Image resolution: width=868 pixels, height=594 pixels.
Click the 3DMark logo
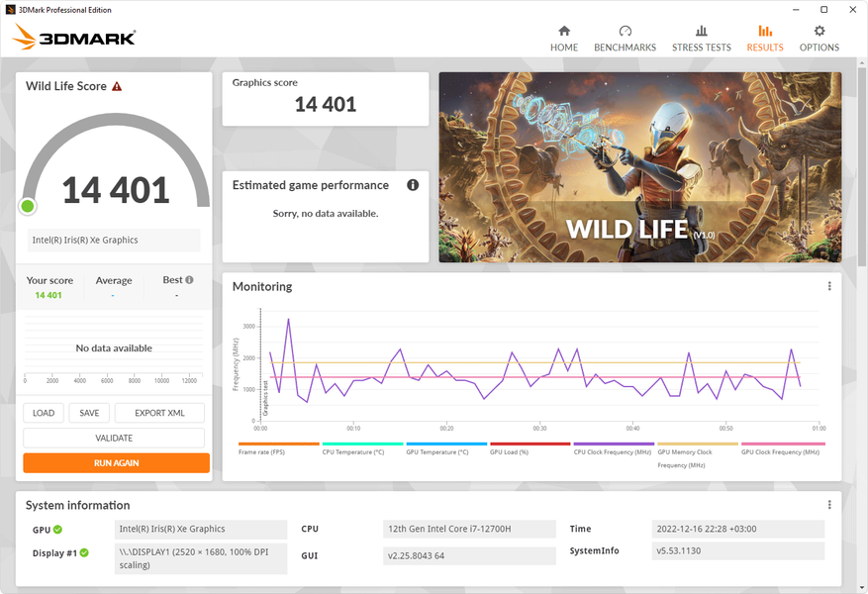pos(73,37)
